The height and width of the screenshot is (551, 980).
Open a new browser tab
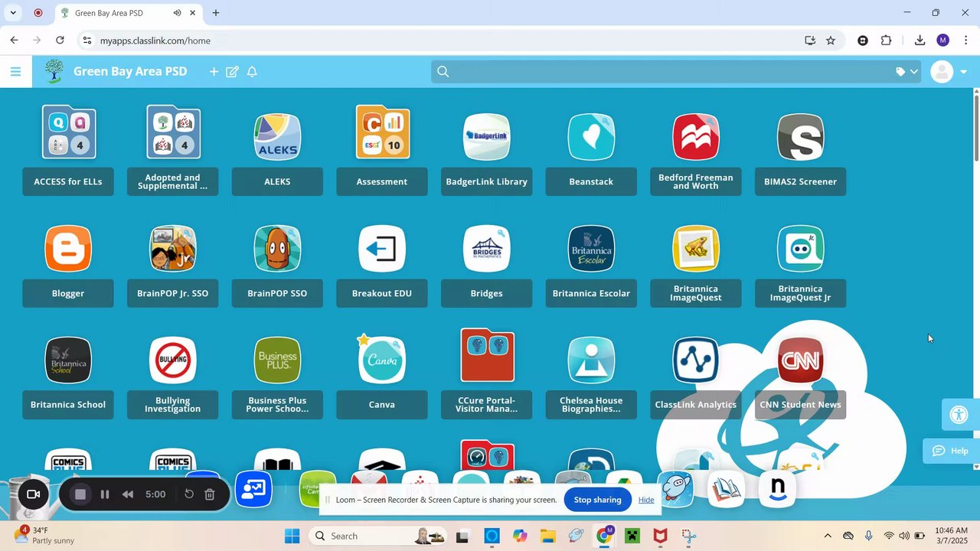[216, 13]
